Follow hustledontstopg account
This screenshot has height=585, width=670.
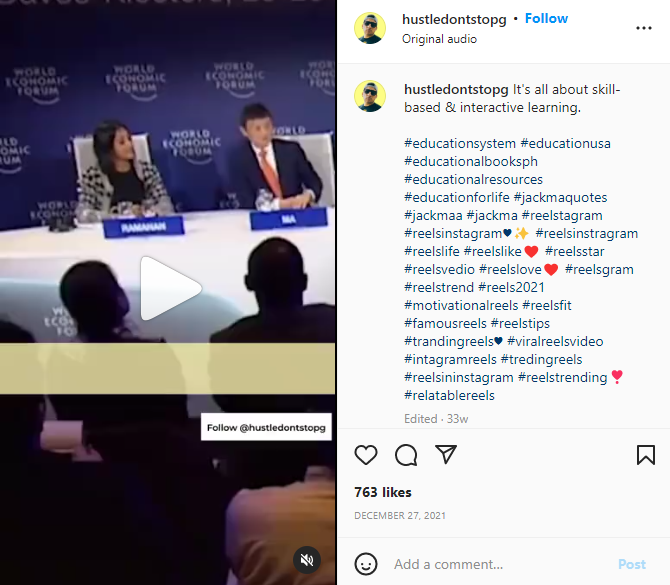(x=546, y=18)
